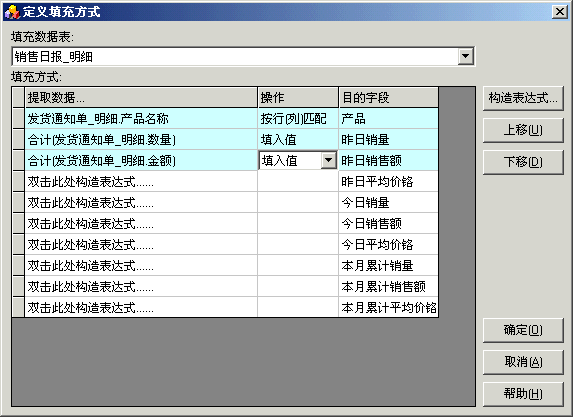Click the 下移(D) button
Image resolution: width=573 pixels, height=417 pixels.
[523, 162]
